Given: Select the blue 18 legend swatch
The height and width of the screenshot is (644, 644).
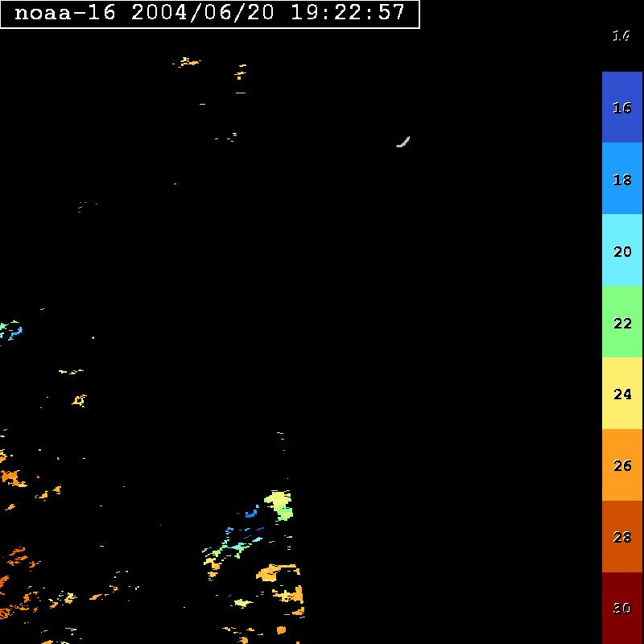Looking at the screenshot, I should coord(621,179).
